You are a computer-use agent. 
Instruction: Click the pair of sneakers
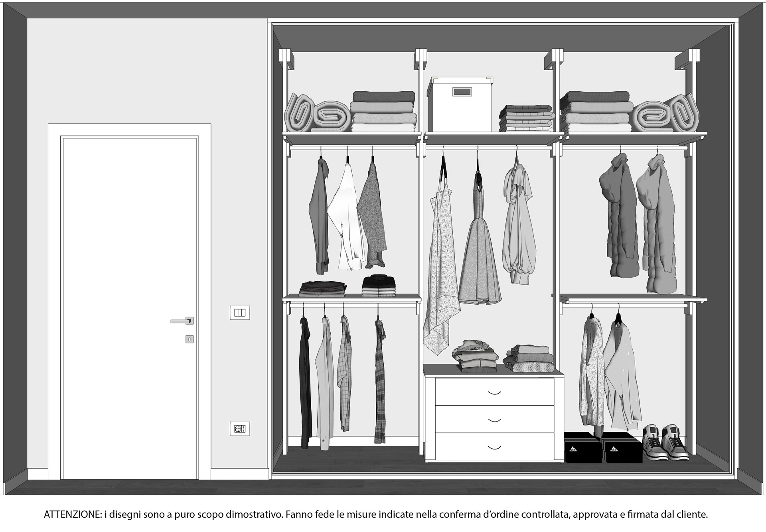(x=665, y=442)
